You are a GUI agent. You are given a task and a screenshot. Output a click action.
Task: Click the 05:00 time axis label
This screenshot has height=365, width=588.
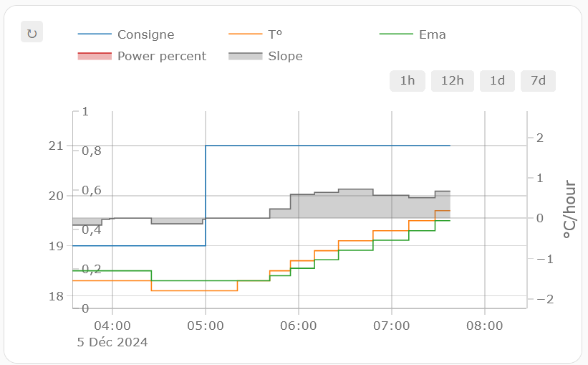click(206, 326)
